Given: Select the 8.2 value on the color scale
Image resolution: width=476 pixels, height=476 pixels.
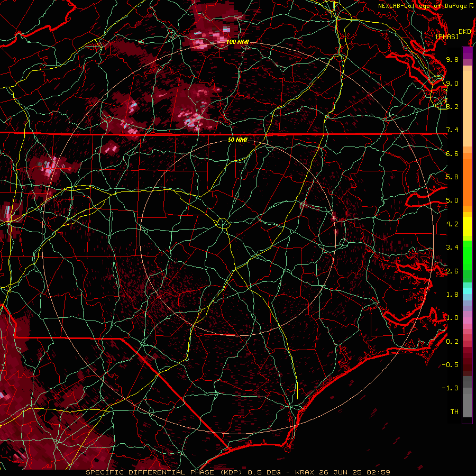Looking at the screenshot, I should [452, 106].
